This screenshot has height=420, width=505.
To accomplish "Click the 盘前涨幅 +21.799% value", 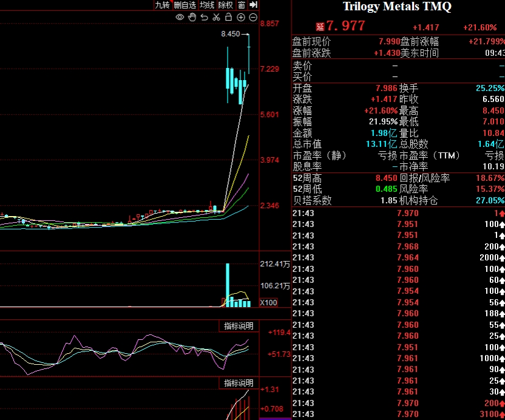I will [x=487, y=41].
